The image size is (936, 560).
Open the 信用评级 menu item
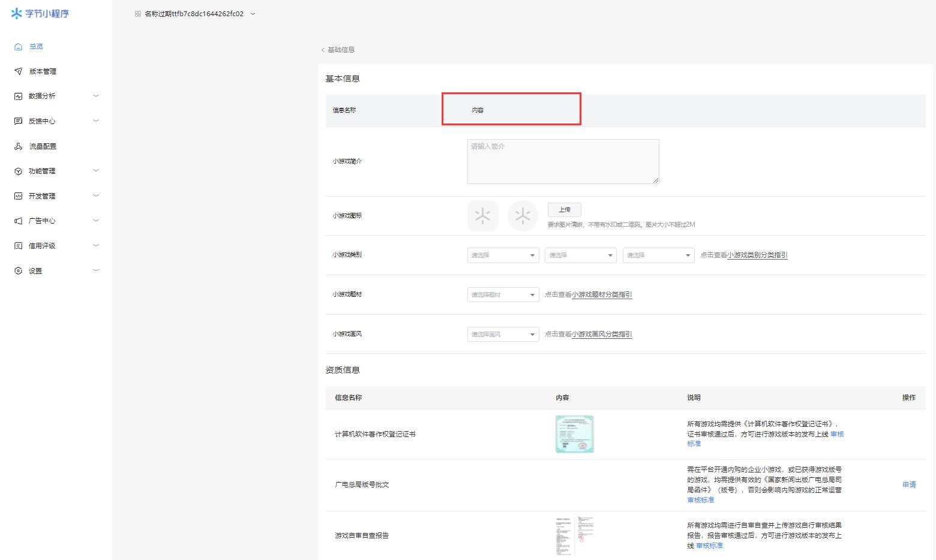pos(42,246)
